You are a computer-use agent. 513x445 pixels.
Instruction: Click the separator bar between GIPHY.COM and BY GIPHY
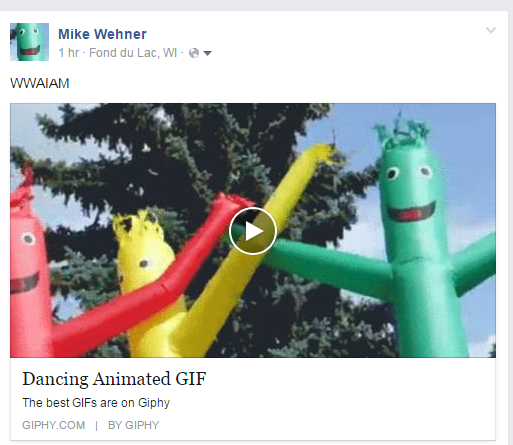pyautogui.click(x=96, y=426)
